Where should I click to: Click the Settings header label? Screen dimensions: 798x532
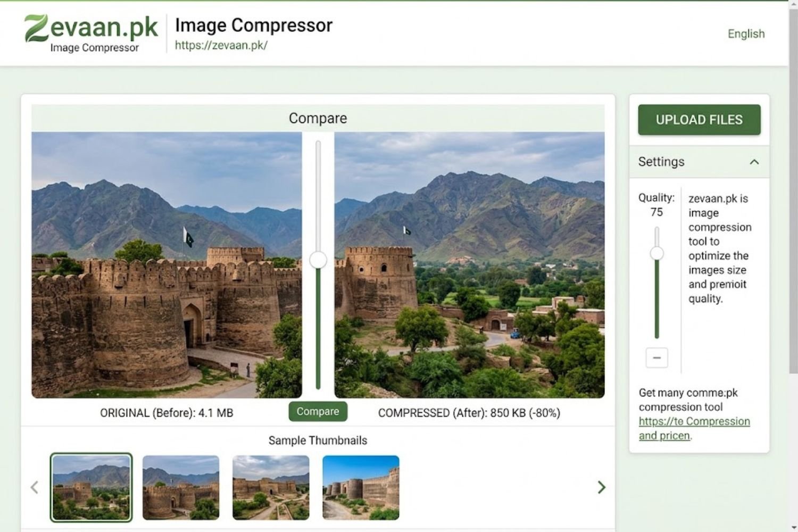(661, 162)
